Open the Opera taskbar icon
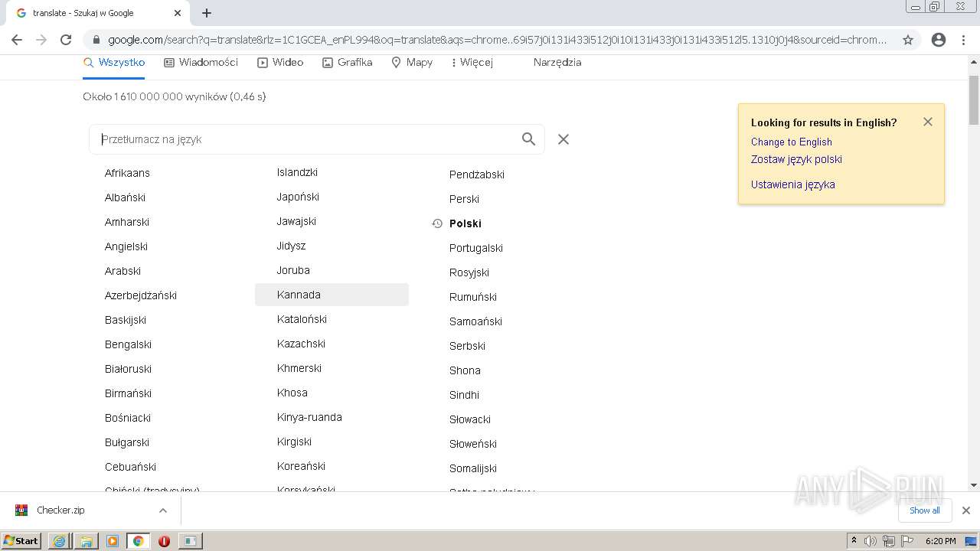980x551 pixels. pos(164,541)
